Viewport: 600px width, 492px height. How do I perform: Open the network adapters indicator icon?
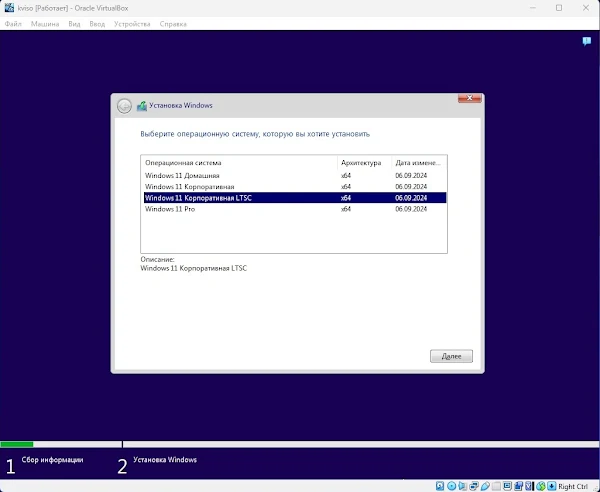point(474,486)
